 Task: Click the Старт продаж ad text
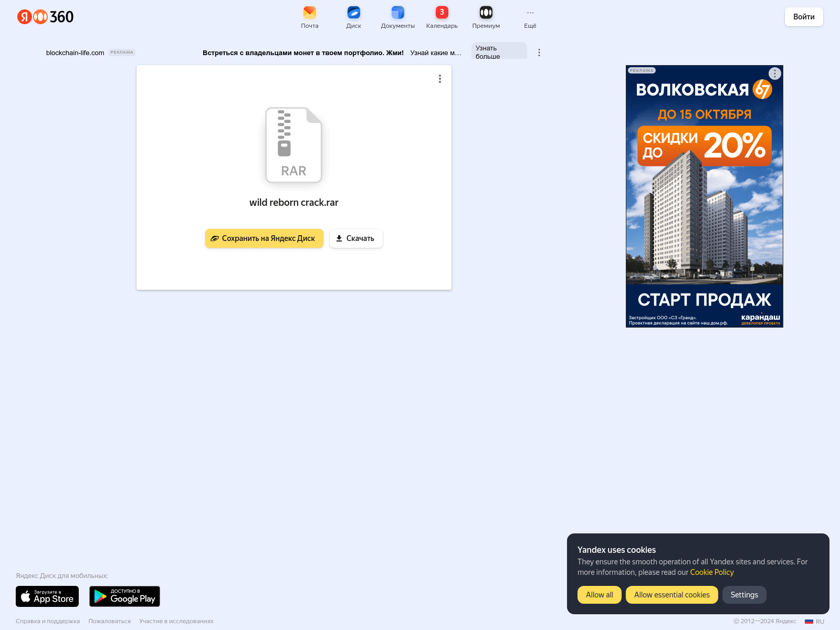[x=704, y=299]
